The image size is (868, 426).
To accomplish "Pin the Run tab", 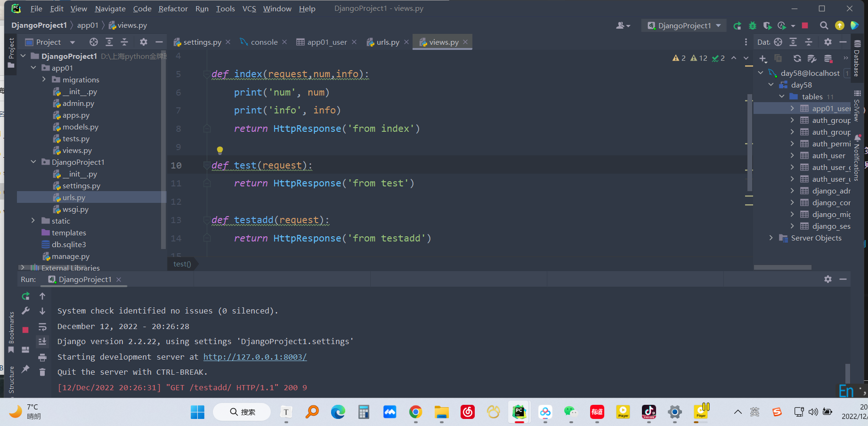I will [25, 369].
